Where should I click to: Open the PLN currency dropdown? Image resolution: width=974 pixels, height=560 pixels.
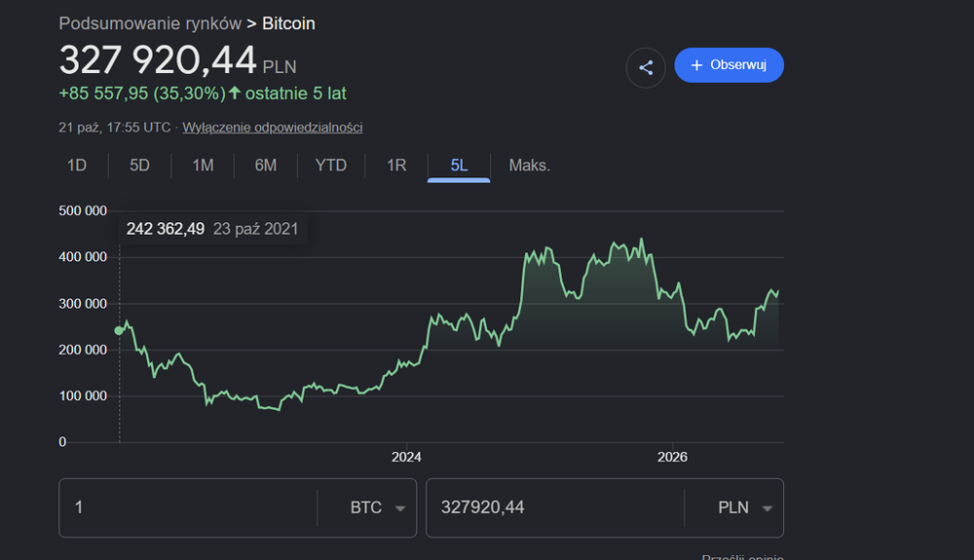[745, 507]
